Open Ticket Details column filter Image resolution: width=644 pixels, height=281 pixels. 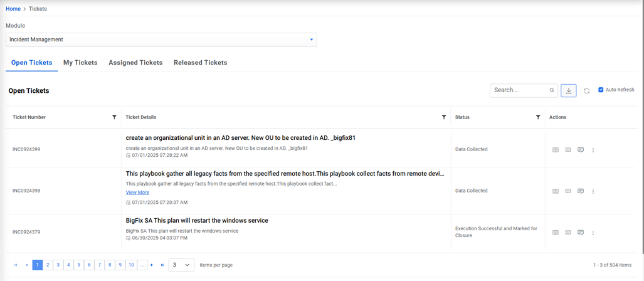tap(444, 117)
